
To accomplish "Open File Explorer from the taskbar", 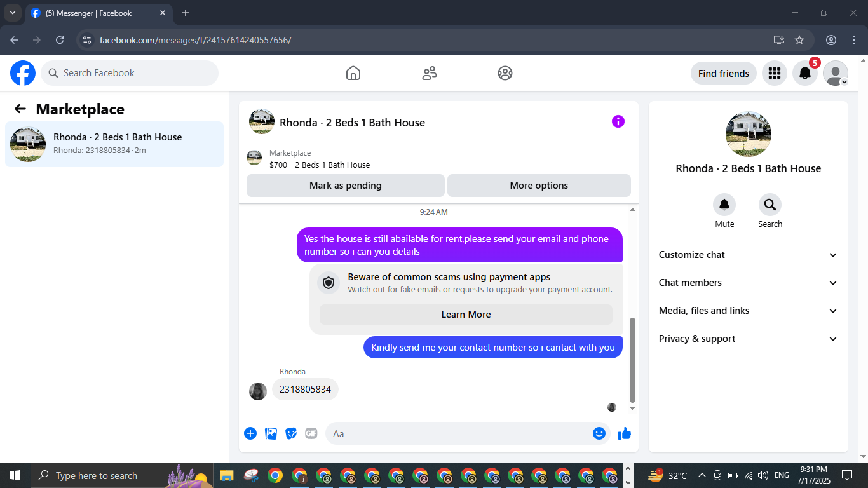I will tap(226, 475).
